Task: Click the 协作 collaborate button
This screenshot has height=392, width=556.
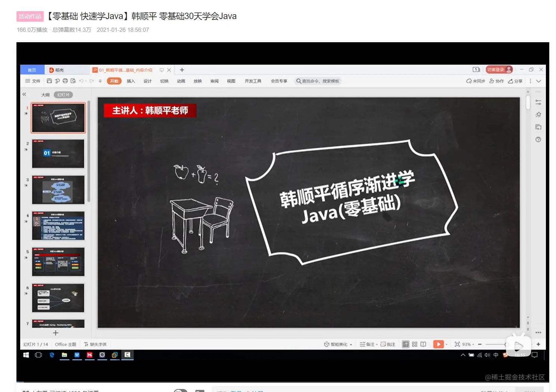Action: (497, 81)
